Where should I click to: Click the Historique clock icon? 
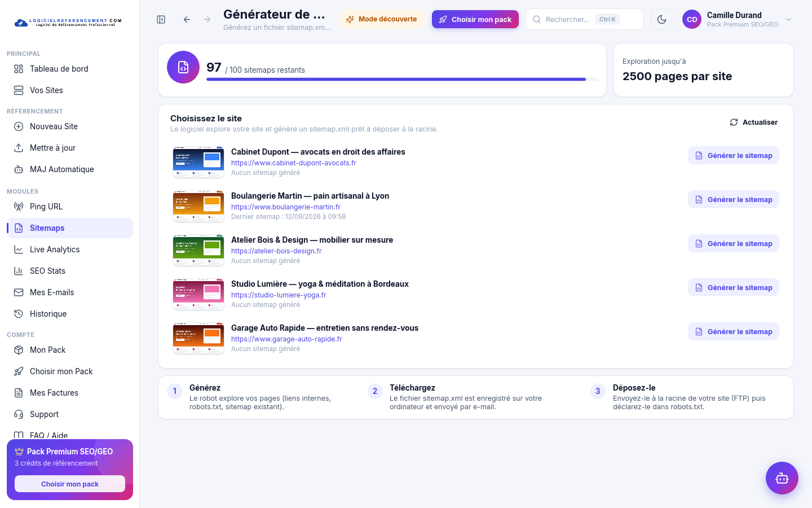coord(19,314)
